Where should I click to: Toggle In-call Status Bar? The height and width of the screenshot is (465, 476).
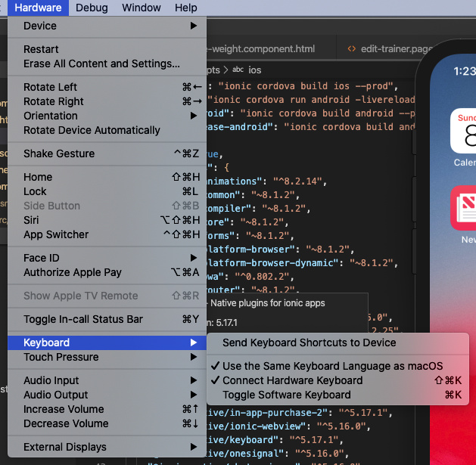click(x=107, y=319)
